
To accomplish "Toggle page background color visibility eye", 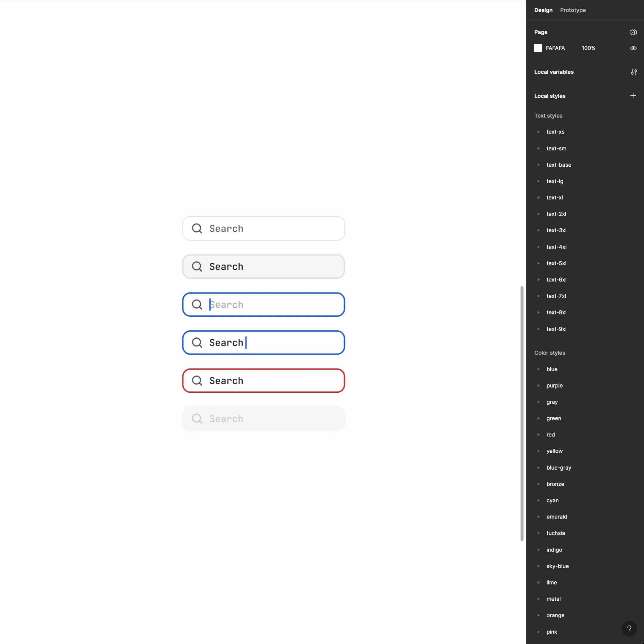I will [x=633, y=48].
